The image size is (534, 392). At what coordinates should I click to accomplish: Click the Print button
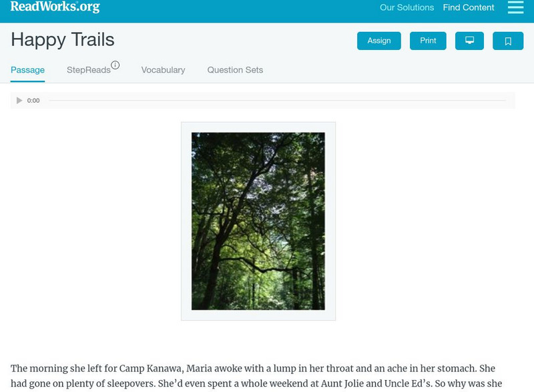(428, 41)
